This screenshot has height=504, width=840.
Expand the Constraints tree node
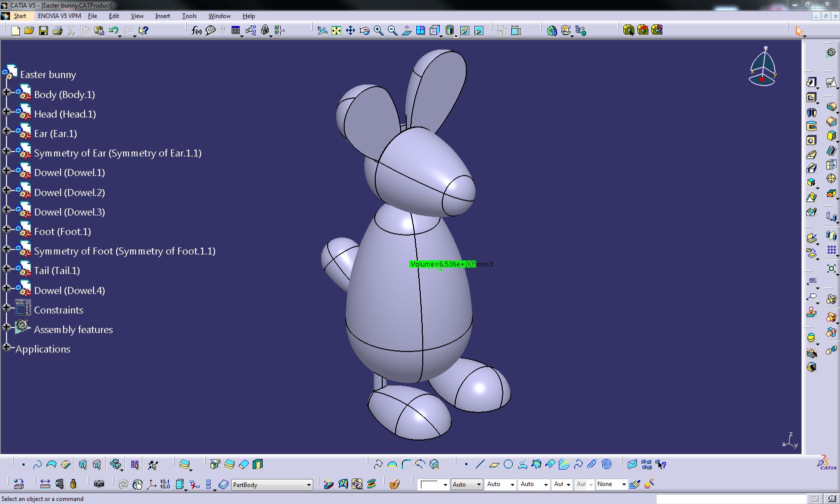point(7,307)
